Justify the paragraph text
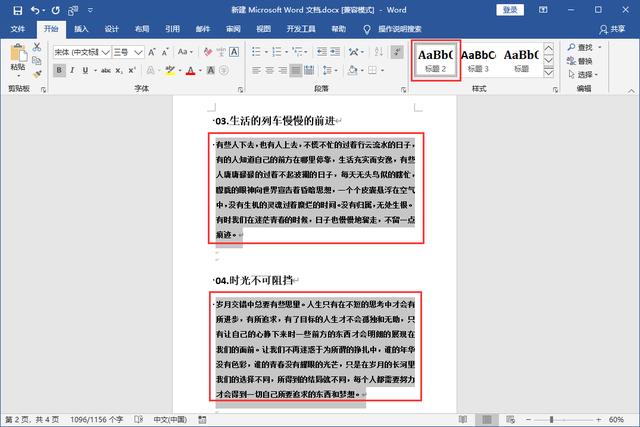Screen dimensions: 640x427 coord(296,70)
